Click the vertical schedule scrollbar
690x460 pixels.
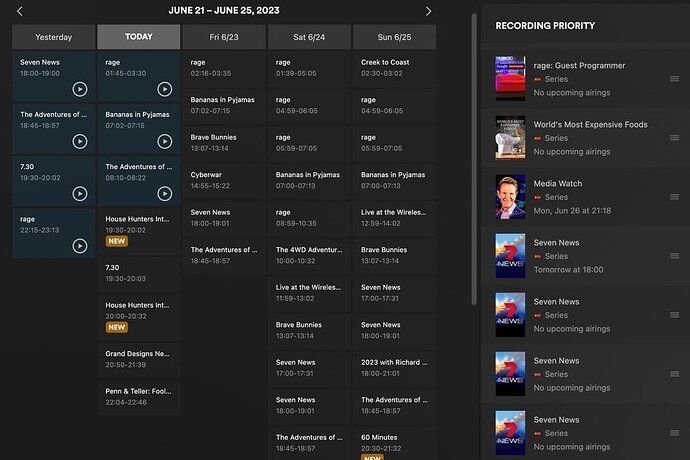(474, 159)
